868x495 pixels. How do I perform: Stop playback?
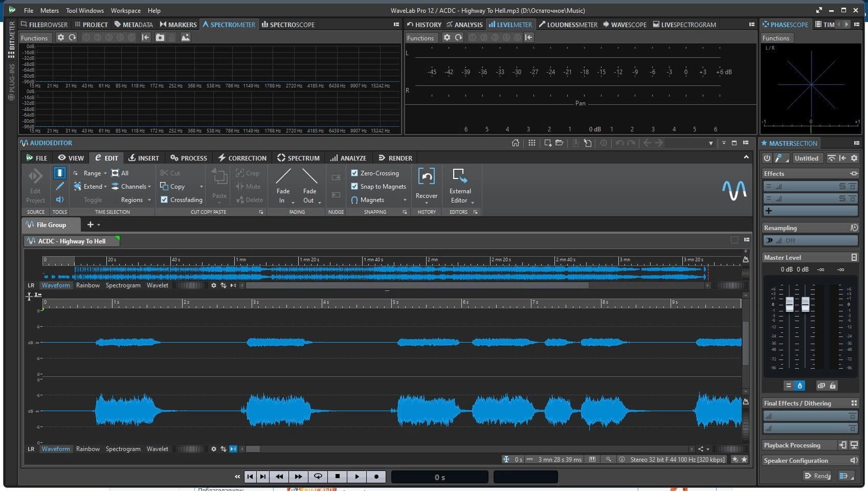[337, 477]
